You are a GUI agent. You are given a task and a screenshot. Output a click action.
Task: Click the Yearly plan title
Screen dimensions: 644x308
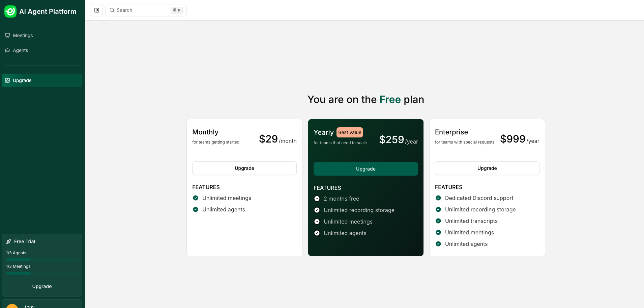[x=324, y=132]
